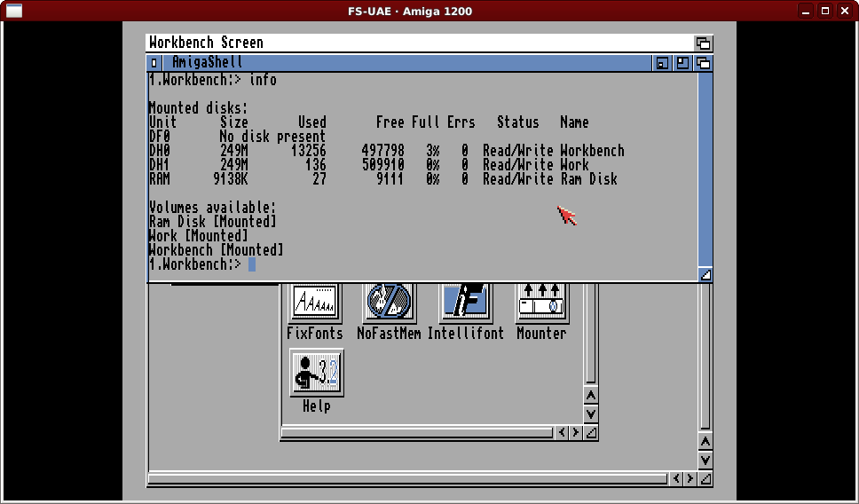Click 'Workbench [Mounted]' volume line
This screenshot has height=504, width=859.
217,250
